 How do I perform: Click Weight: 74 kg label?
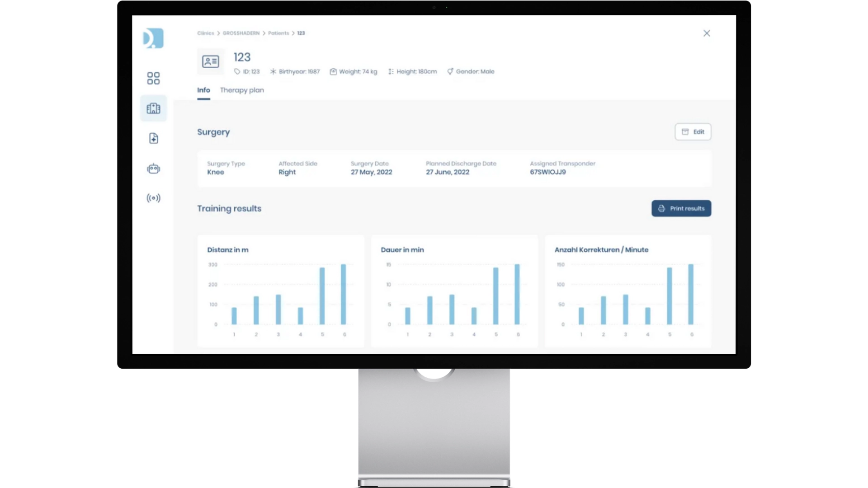click(x=358, y=71)
